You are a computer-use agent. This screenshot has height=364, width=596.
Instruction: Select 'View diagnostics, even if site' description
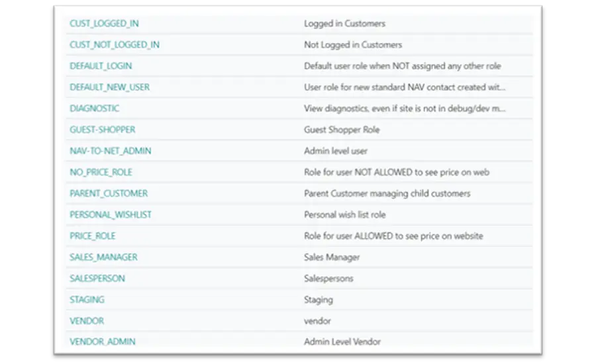coord(405,109)
